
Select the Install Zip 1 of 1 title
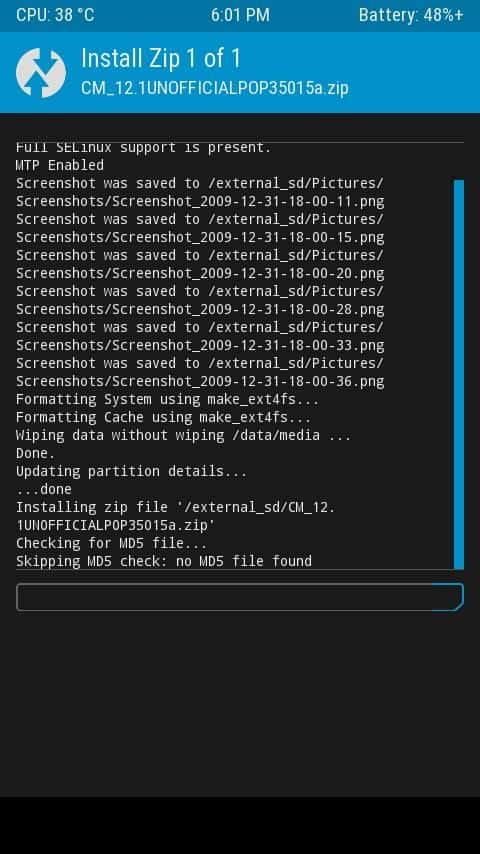[161, 58]
